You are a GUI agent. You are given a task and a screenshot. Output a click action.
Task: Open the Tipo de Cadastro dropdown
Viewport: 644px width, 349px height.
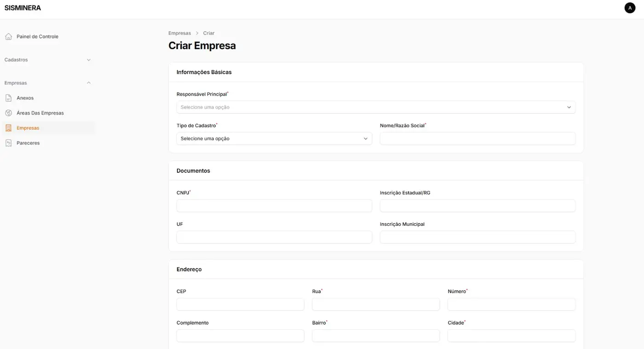pyautogui.click(x=274, y=138)
